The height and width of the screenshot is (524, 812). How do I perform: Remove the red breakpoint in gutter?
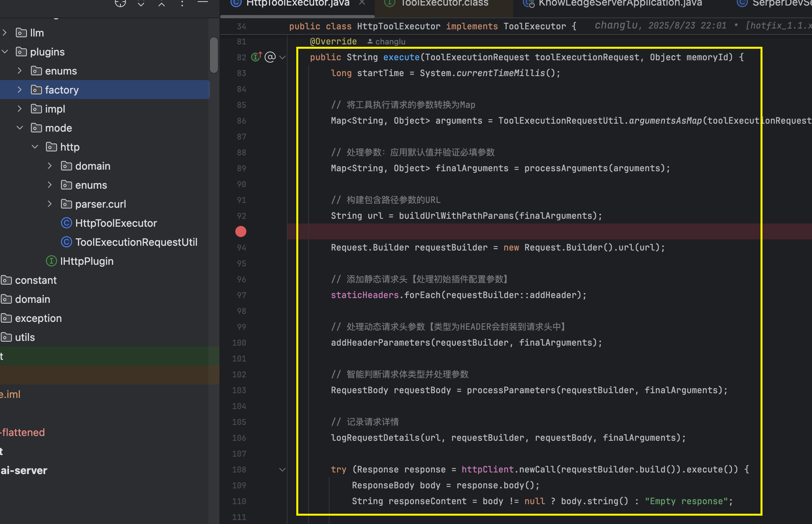(x=241, y=231)
